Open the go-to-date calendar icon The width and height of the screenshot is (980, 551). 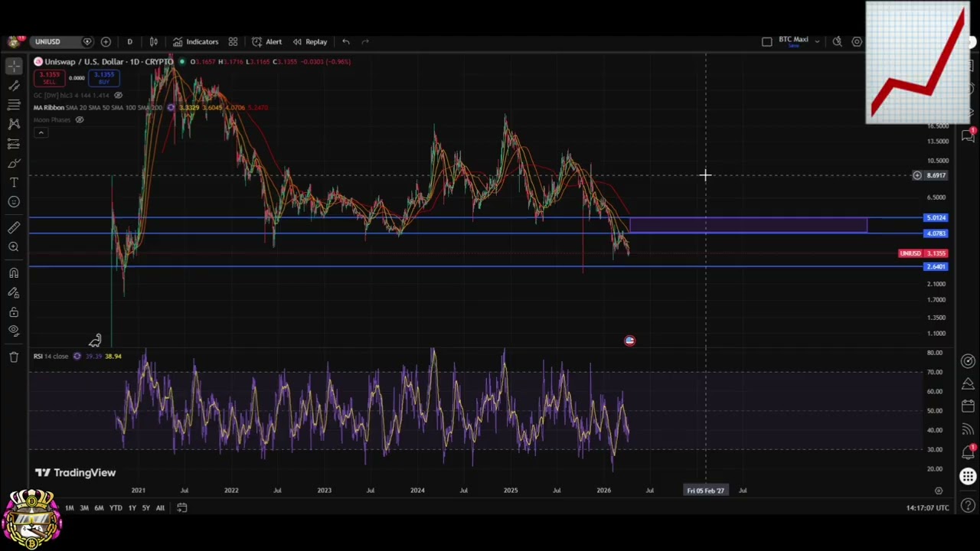pos(181,507)
